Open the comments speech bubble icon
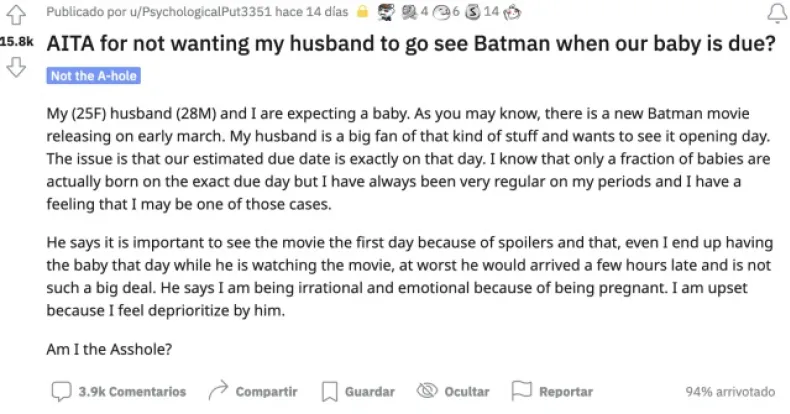This screenshot has height=414, width=790. (60, 391)
